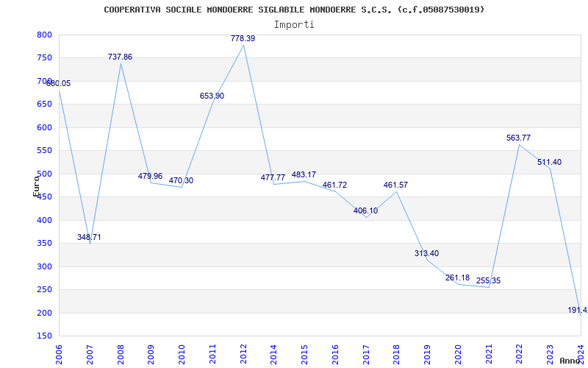588x368 pixels.
Task: Click x-axis year 2016
Action: 335,354
